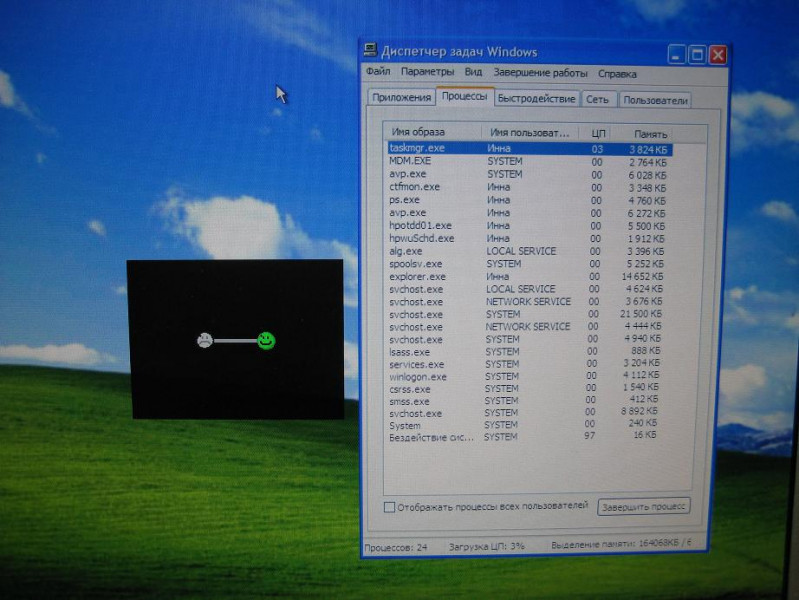Click the slider line between the faces
This screenshot has height=600, width=799.
click(235, 341)
